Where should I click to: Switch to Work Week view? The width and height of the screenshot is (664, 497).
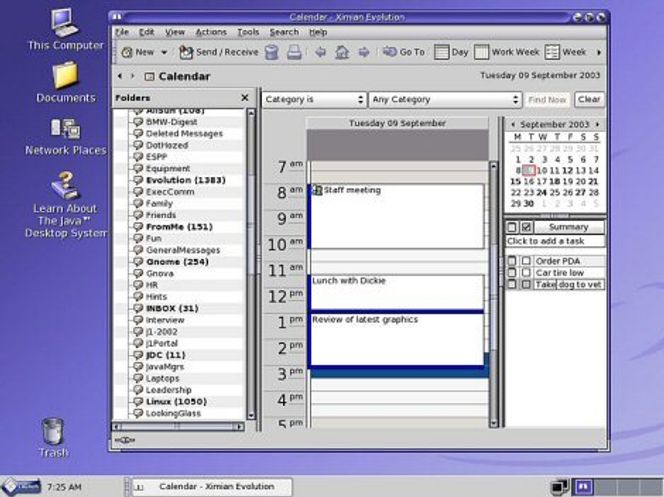coord(506,52)
